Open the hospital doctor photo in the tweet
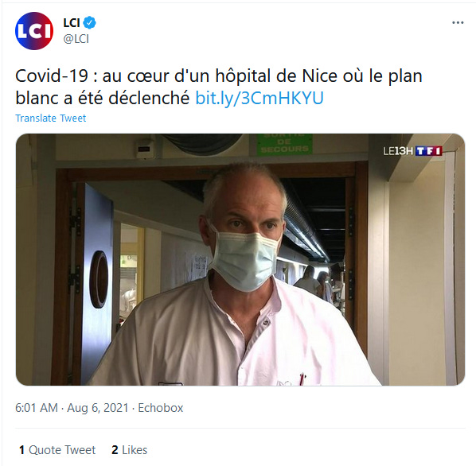 click(x=240, y=259)
